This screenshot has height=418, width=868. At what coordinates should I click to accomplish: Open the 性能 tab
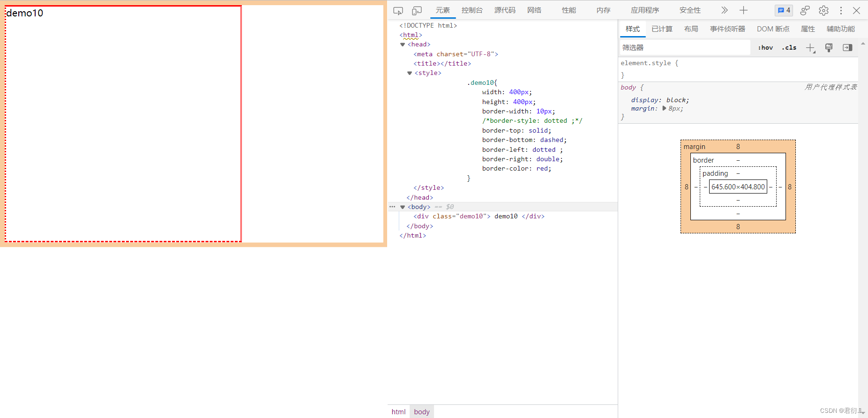[x=569, y=10]
